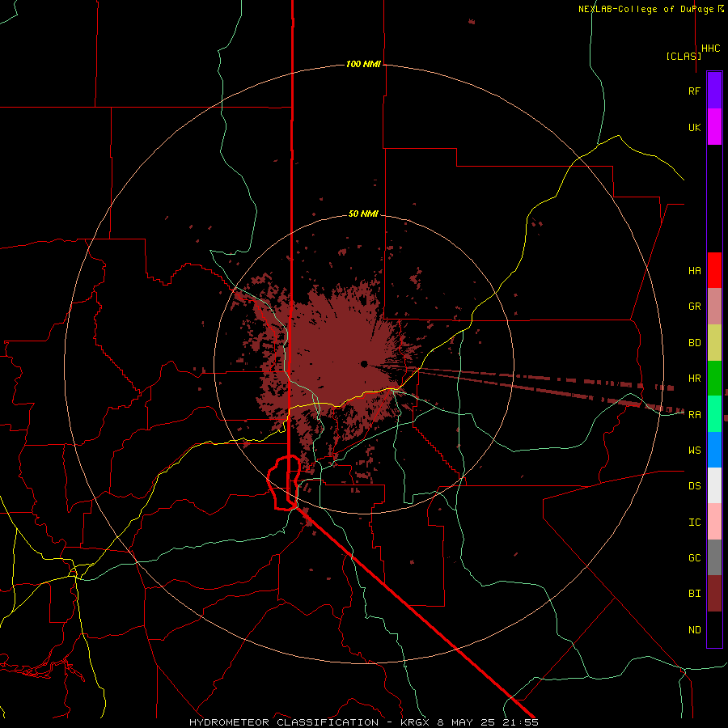Screen dimensions: 728x728
Task: Click the ND black legend swatch
Action: tap(714, 629)
